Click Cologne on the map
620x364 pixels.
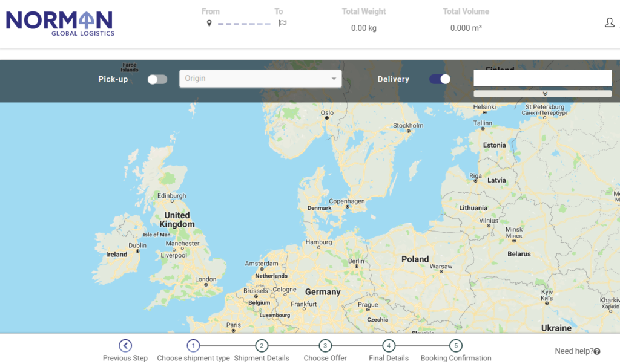[285, 290]
